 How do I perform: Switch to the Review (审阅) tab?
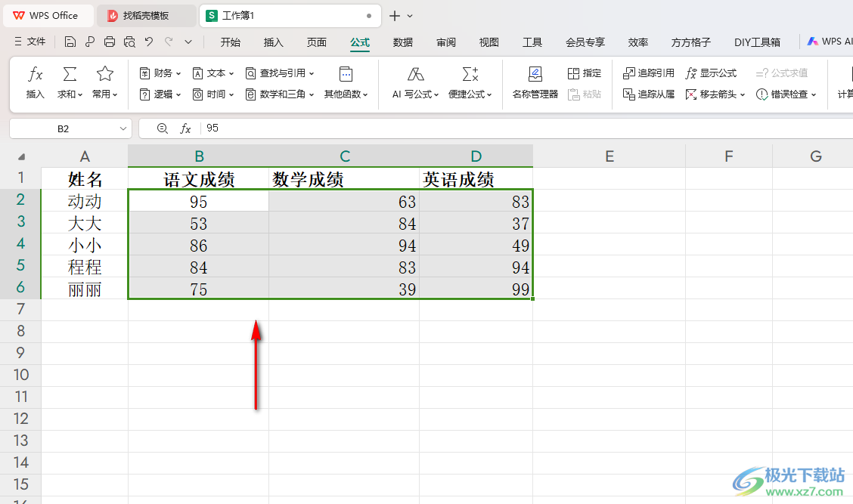click(x=446, y=42)
